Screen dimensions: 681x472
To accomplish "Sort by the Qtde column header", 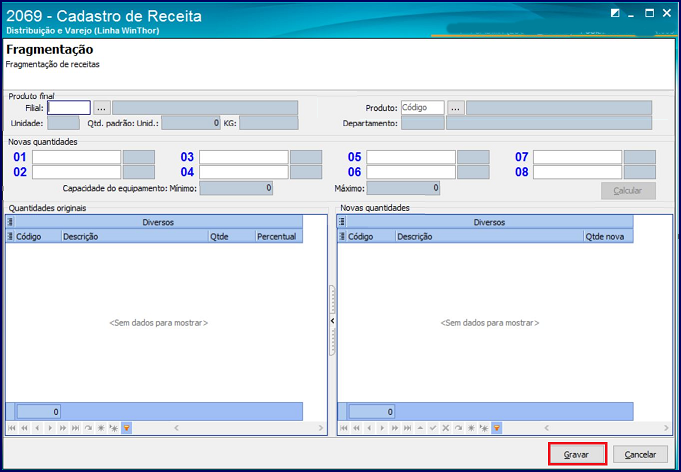I will point(231,236).
